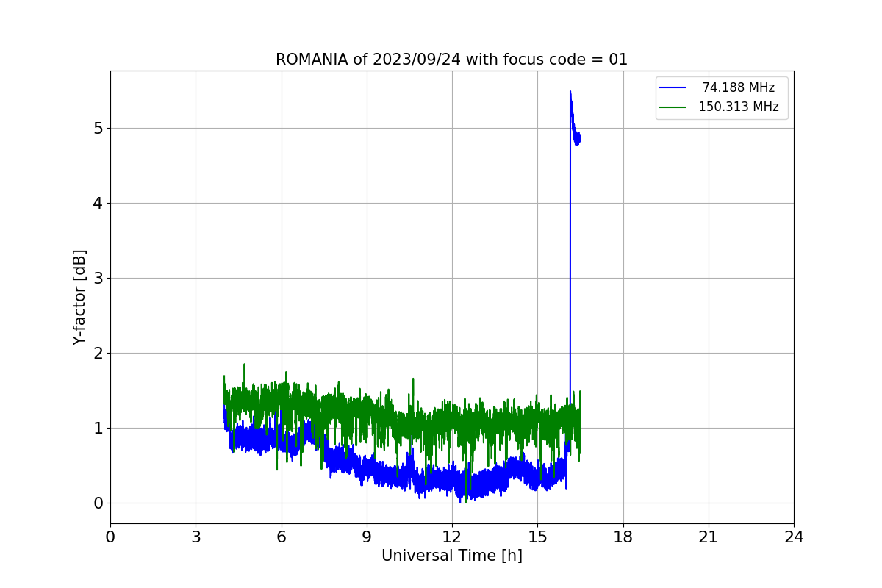This screenshot has height=588, width=882.
Task: Click the green line sample in legend
Action: coord(673,107)
